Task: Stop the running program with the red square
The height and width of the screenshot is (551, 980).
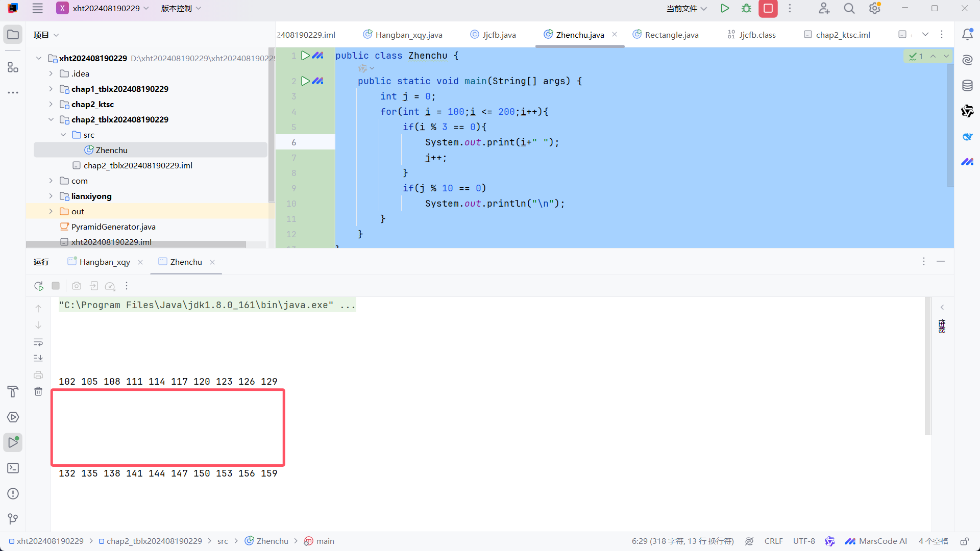Action: [768, 8]
